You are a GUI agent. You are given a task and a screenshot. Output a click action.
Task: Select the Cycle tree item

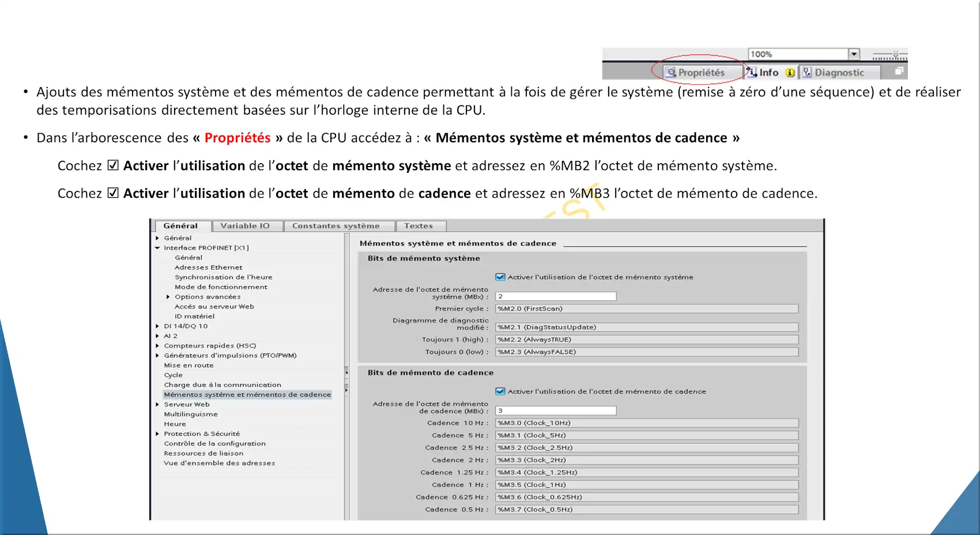tap(173, 375)
